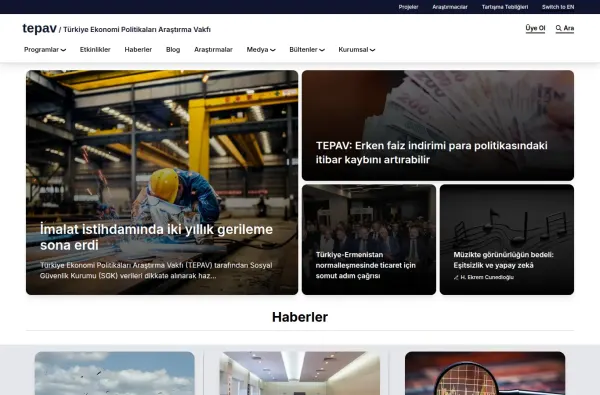Open Müzikte görünürlüğün bedeli article
The height and width of the screenshot is (395, 600).
507,240
